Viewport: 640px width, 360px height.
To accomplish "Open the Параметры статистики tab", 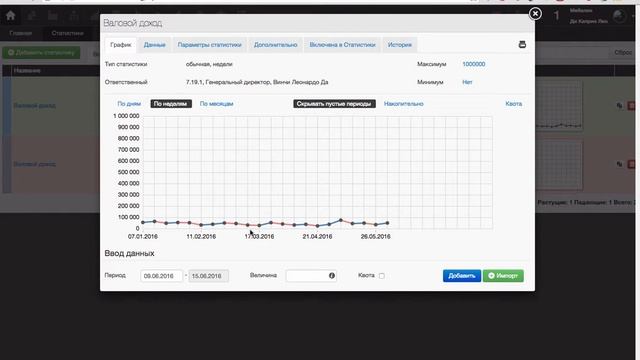I will point(209,45).
